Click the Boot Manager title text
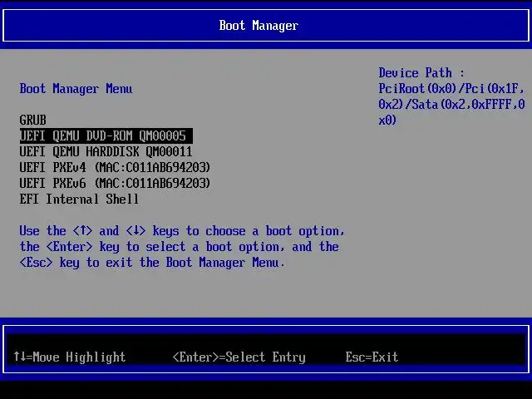Image resolution: width=532 pixels, height=399 pixels. (x=259, y=26)
